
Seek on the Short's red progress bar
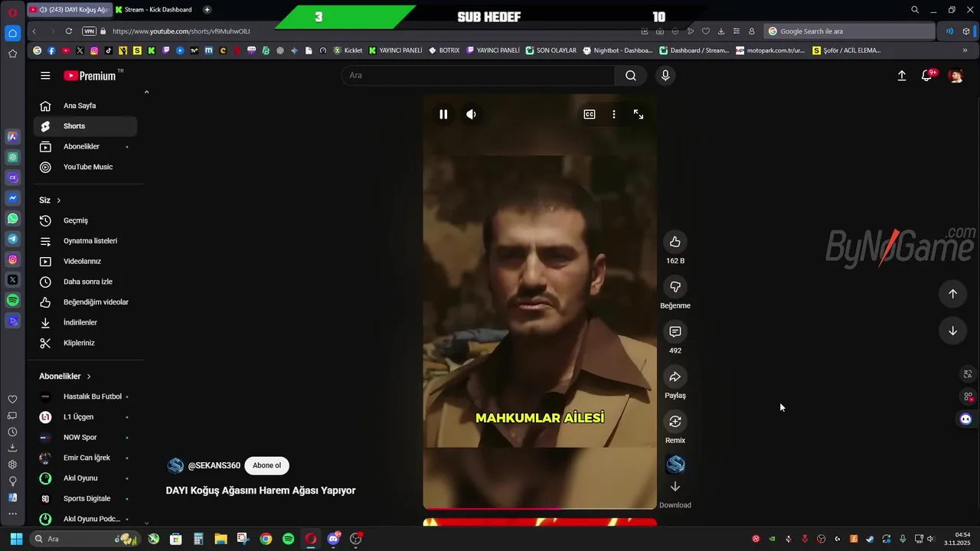click(x=540, y=507)
